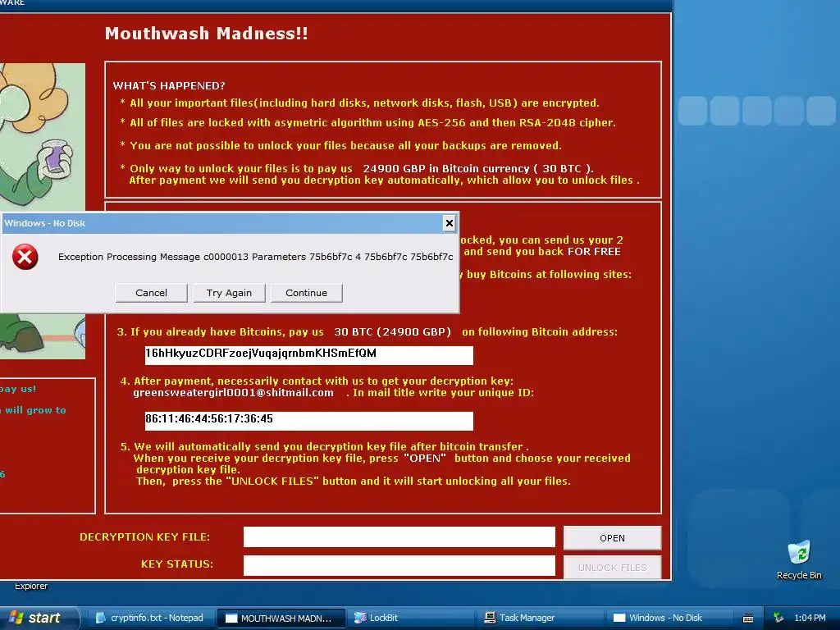The height and width of the screenshot is (630, 840).
Task: Click the cartoon image in the ransomware window
Action: click(43, 137)
